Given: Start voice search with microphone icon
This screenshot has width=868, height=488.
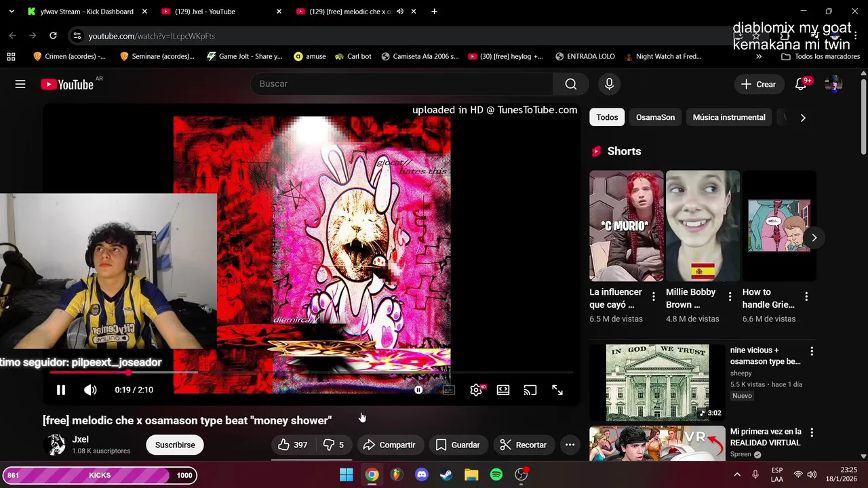Looking at the screenshot, I should point(609,84).
